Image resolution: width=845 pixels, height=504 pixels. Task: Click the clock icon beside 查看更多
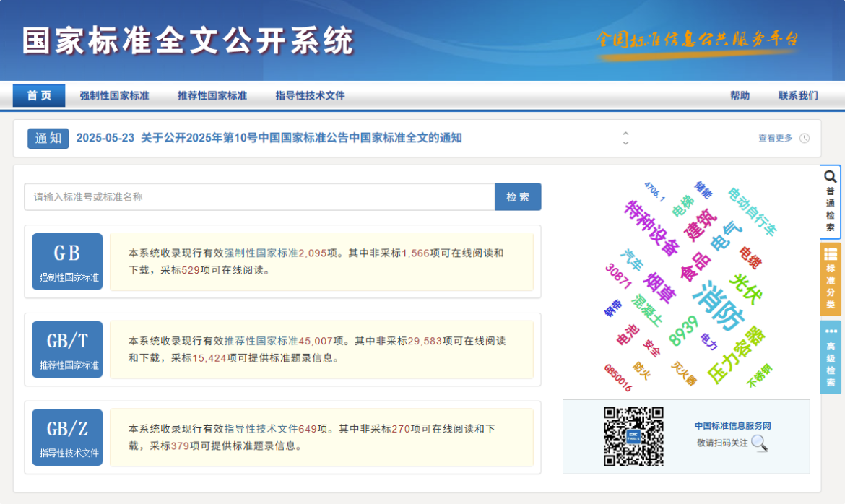click(x=805, y=139)
